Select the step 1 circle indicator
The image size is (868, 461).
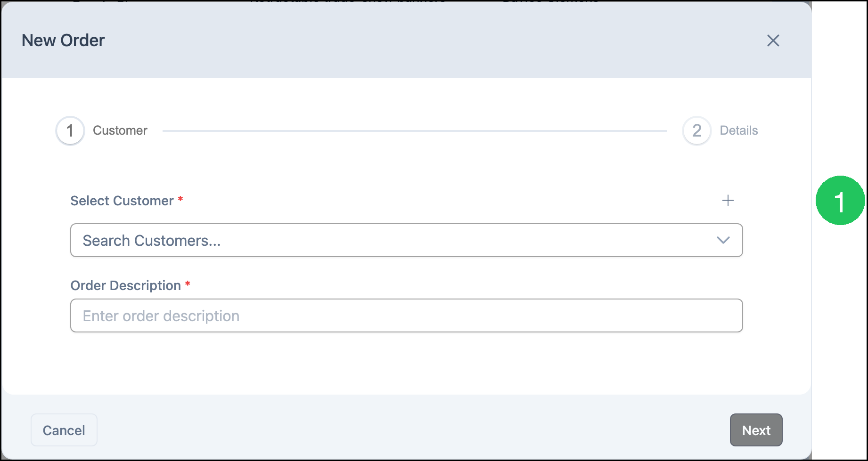pyautogui.click(x=70, y=130)
